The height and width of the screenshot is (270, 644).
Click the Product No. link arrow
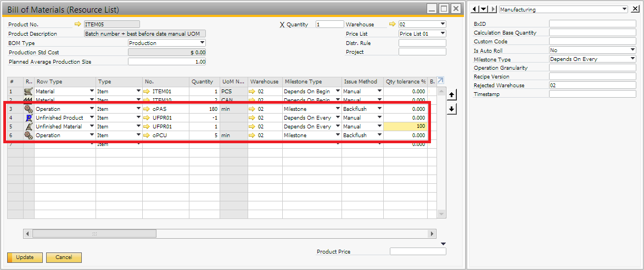click(x=77, y=25)
